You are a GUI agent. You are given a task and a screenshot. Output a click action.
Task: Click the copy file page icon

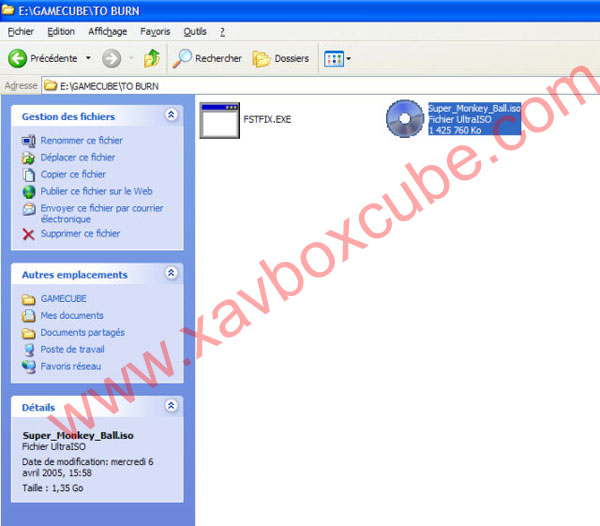tap(28, 175)
